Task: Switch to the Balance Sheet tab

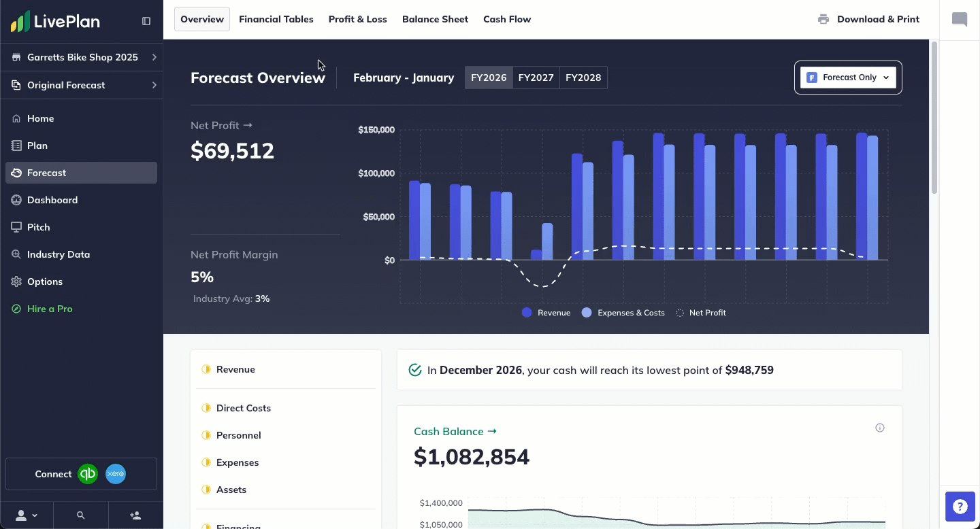Action: 435,19
